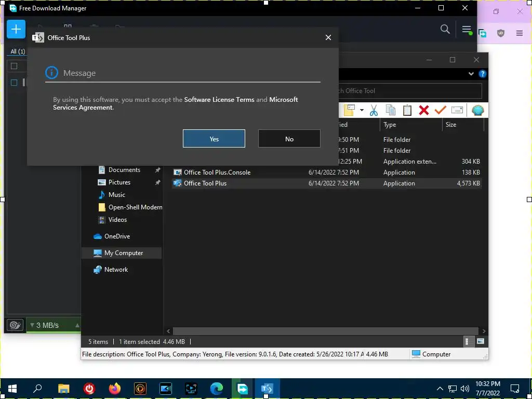Select the Office Tool Plus application file
The image size is (532, 399).
(x=326, y=183)
